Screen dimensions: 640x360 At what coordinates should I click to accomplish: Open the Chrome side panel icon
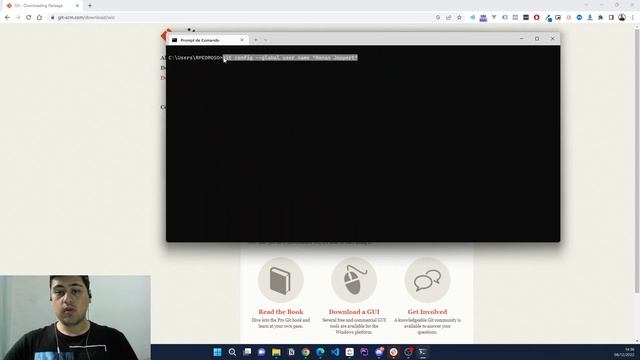click(x=611, y=18)
